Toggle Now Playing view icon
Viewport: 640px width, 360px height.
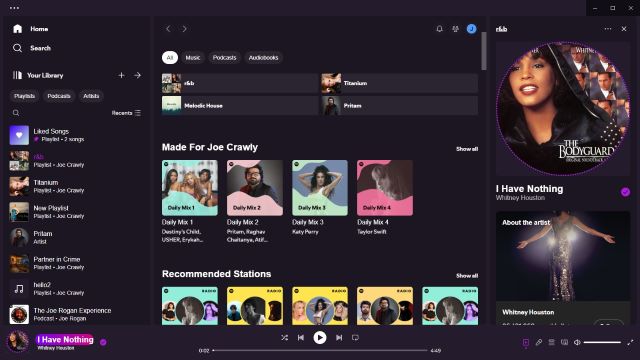tap(526, 342)
